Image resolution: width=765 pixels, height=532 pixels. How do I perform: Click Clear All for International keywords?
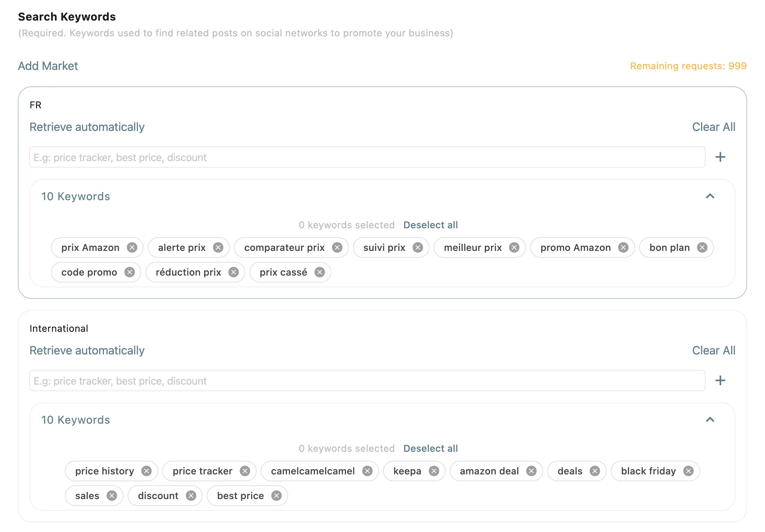click(714, 350)
